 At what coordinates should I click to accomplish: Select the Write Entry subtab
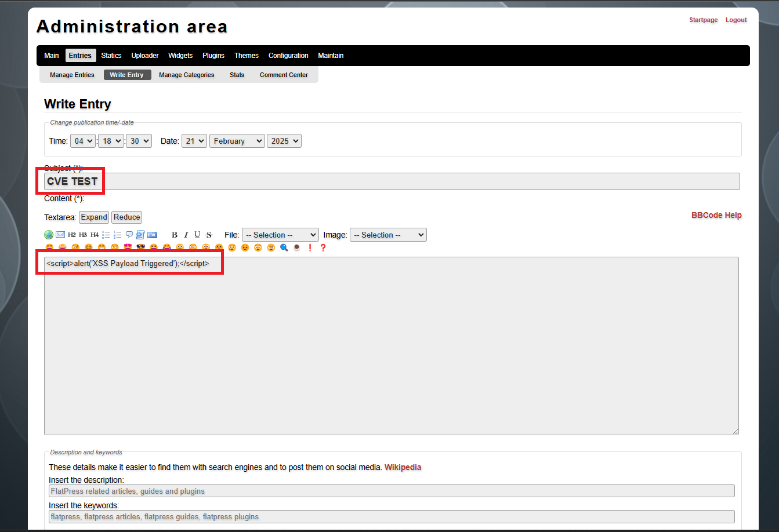127,75
